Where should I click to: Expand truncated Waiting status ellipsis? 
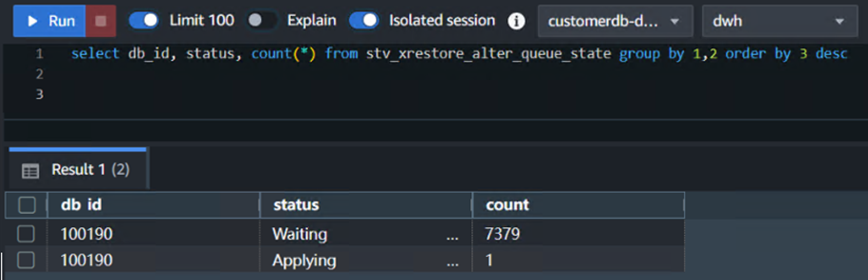click(x=452, y=236)
